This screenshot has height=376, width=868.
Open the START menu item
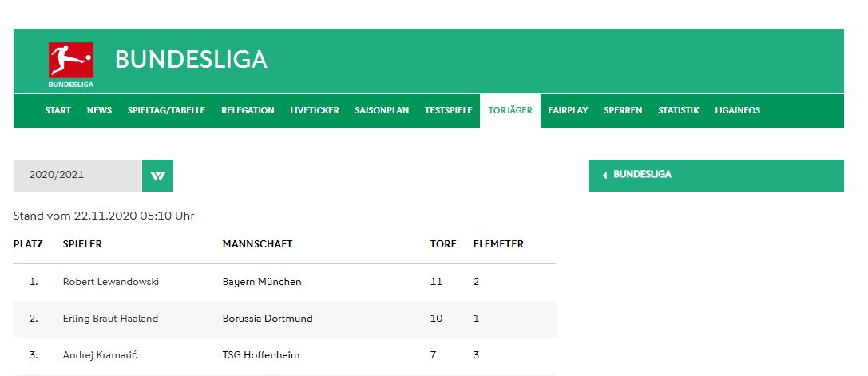click(58, 110)
